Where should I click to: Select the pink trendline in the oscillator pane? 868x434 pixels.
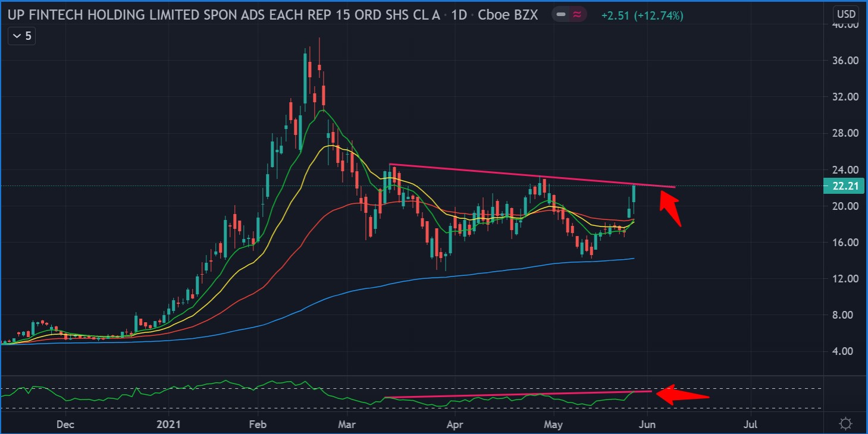pyautogui.click(x=519, y=394)
